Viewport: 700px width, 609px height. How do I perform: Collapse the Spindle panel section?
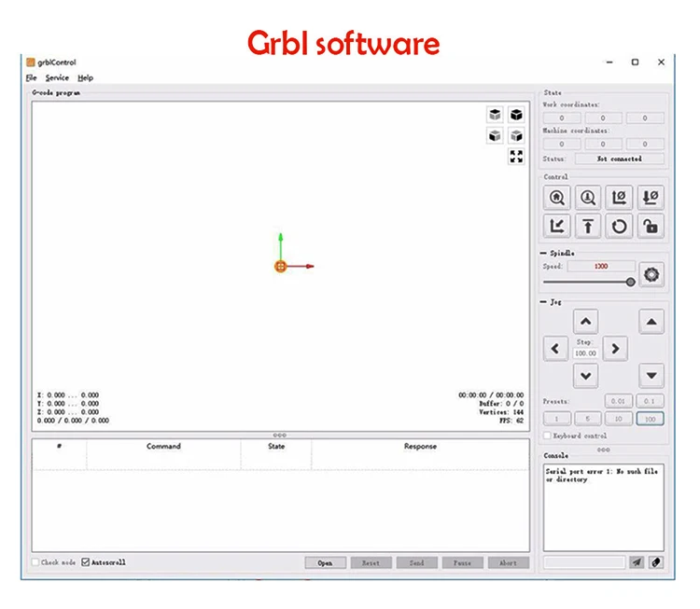pyautogui.click(x=543, y=253)
